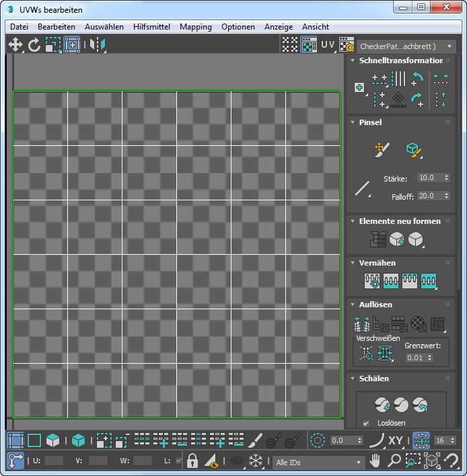
Task: Click the Mirror tool icon
Action: point(97,45)
